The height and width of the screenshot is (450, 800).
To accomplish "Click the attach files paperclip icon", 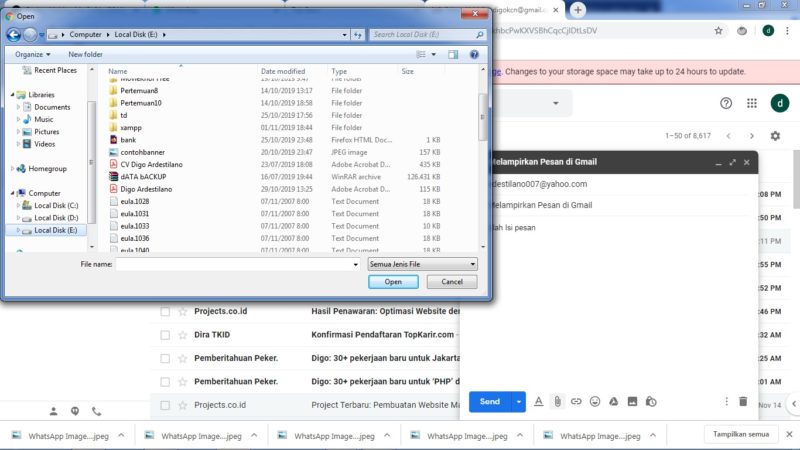I will tap(557, 402).
